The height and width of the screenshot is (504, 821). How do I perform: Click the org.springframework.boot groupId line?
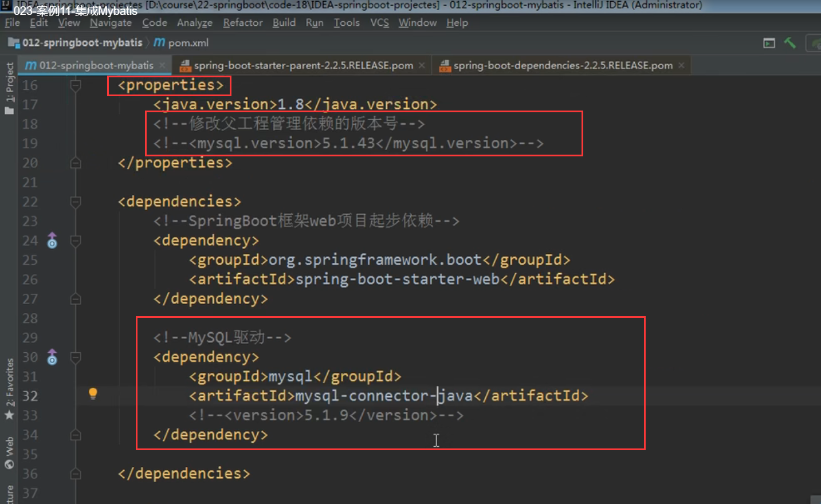380,260
